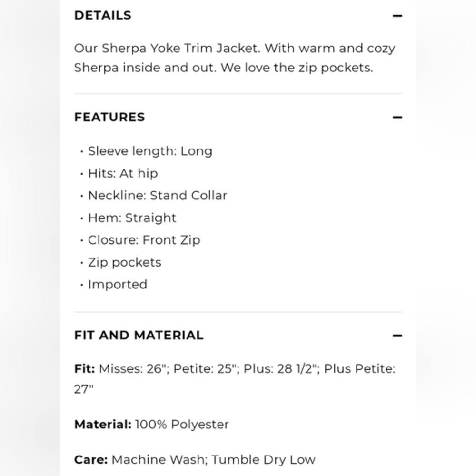Click the 100% Polyester text

[182, 425]
